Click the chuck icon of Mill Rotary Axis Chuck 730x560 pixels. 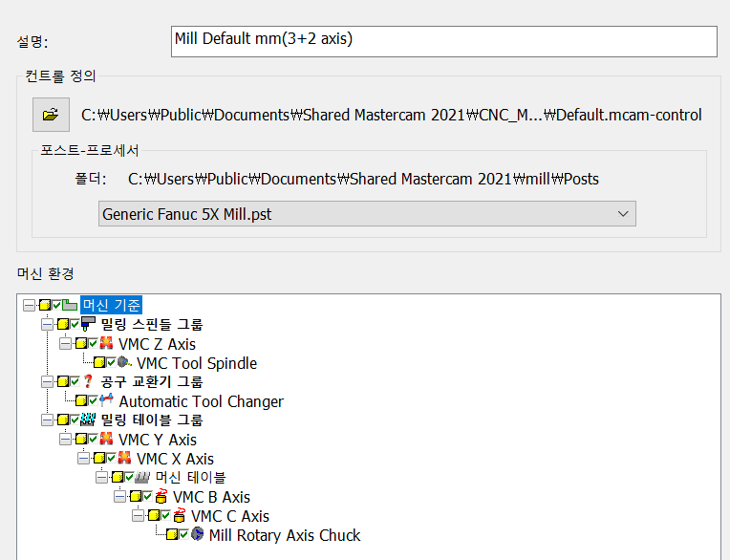click(198, 534)
